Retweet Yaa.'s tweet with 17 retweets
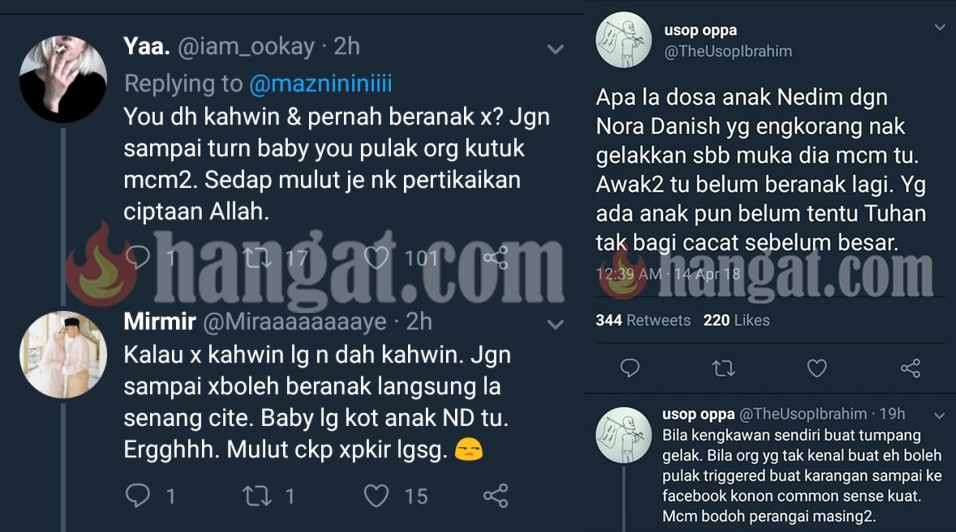Viewport: 956px width, 532px height. (x=257, y=258)
